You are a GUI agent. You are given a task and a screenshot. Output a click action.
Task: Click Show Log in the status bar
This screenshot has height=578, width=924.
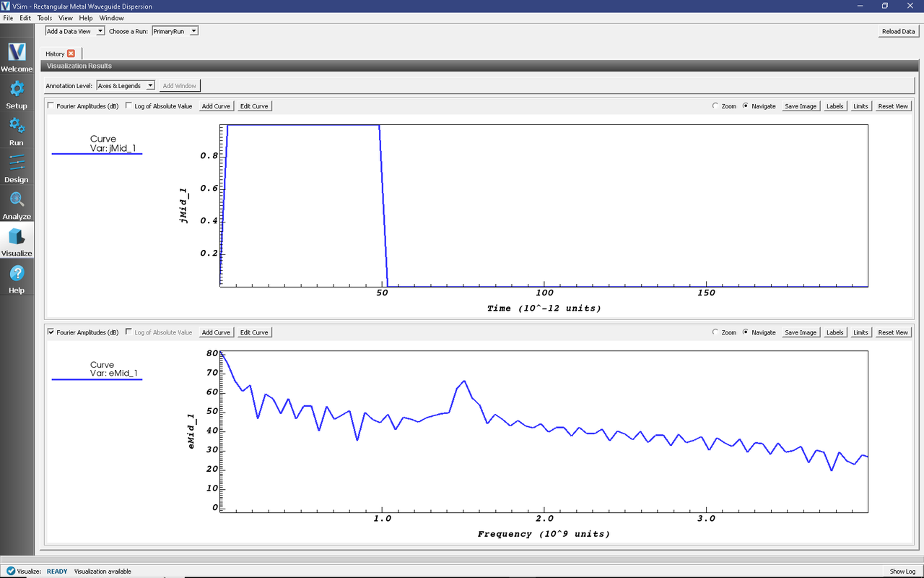click(902, 571)
